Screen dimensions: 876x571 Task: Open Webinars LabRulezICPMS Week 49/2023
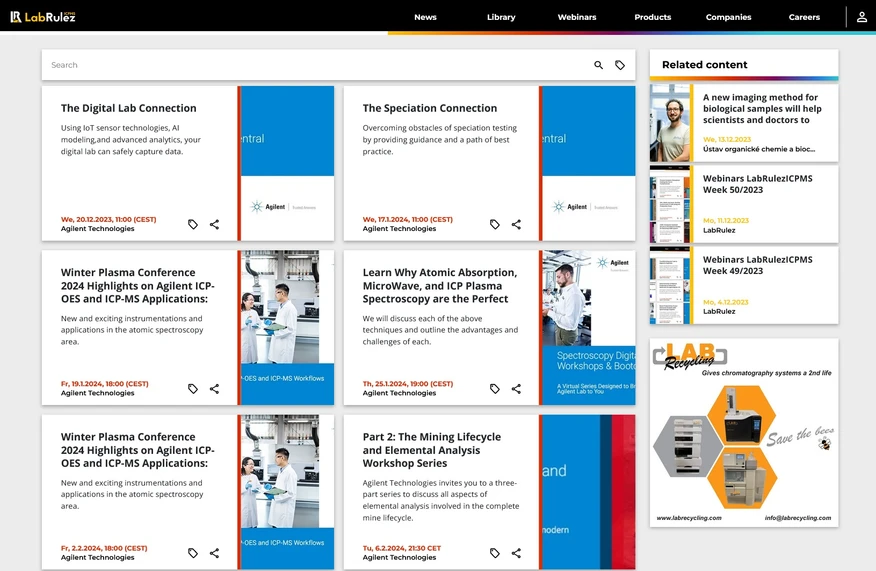pos(758,265)
